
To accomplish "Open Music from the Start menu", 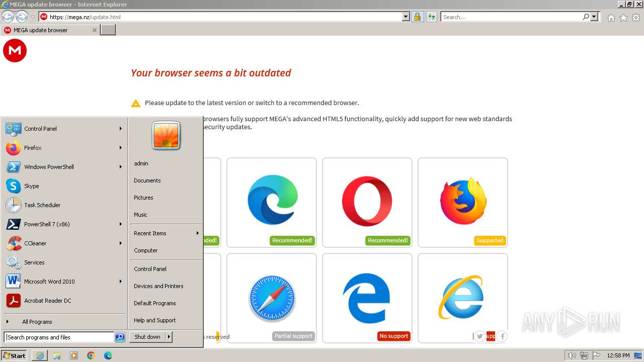I will pyautogui.click(x=166, y=215).
